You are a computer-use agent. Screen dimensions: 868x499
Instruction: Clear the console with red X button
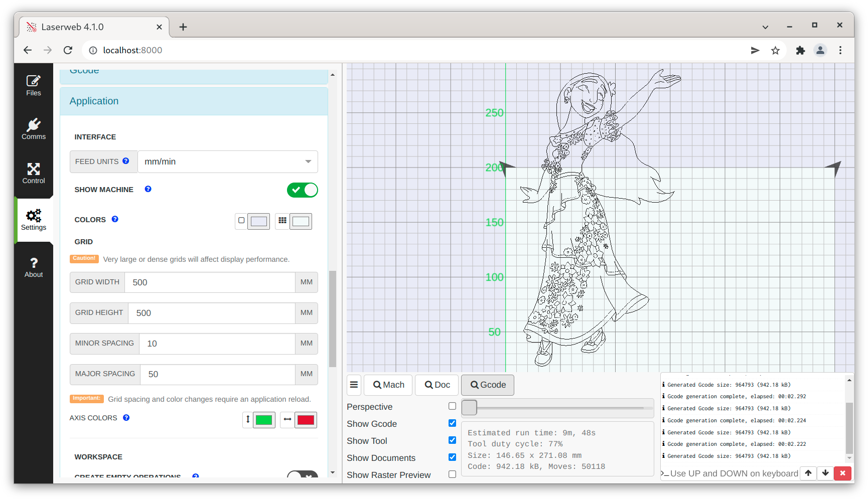(843, 473)
